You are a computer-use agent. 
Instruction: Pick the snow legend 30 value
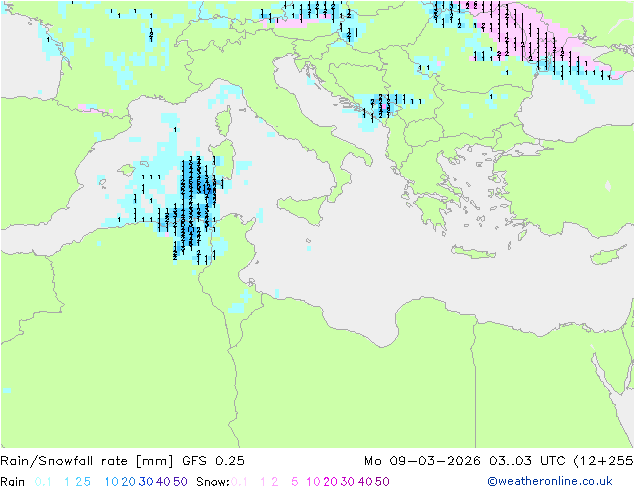pyautogui.click(x=348, y=482)
